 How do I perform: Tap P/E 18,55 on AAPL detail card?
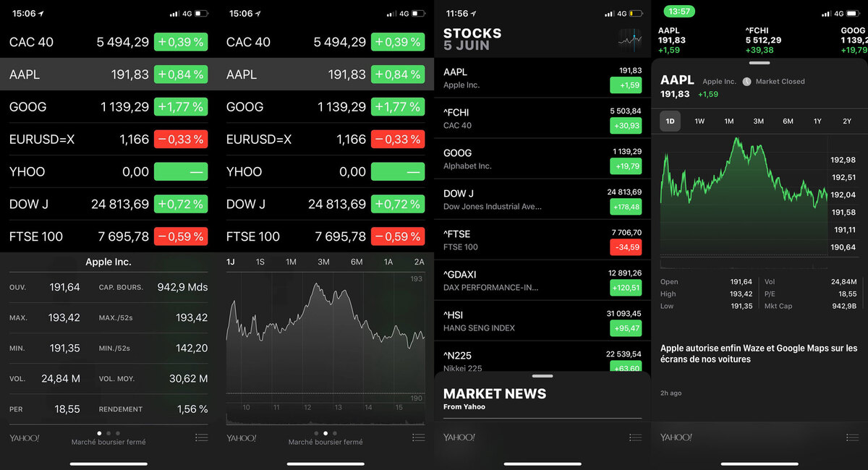click(811, 294)
